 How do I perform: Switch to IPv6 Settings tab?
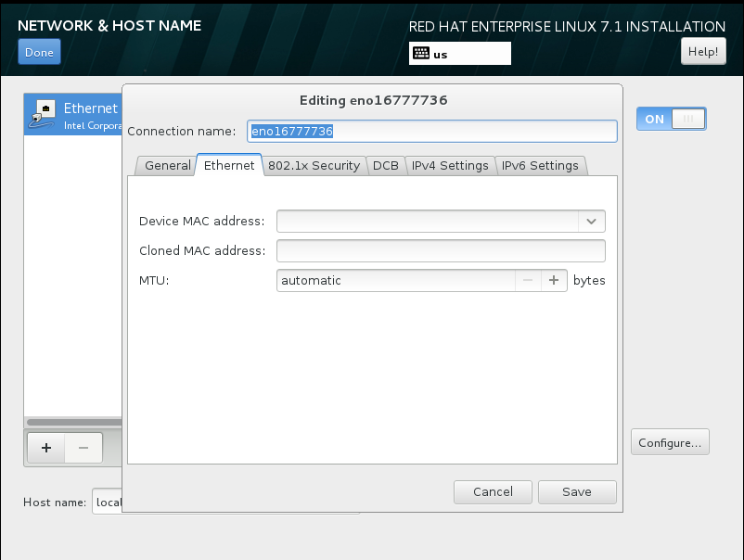click(x=540, y=165)
